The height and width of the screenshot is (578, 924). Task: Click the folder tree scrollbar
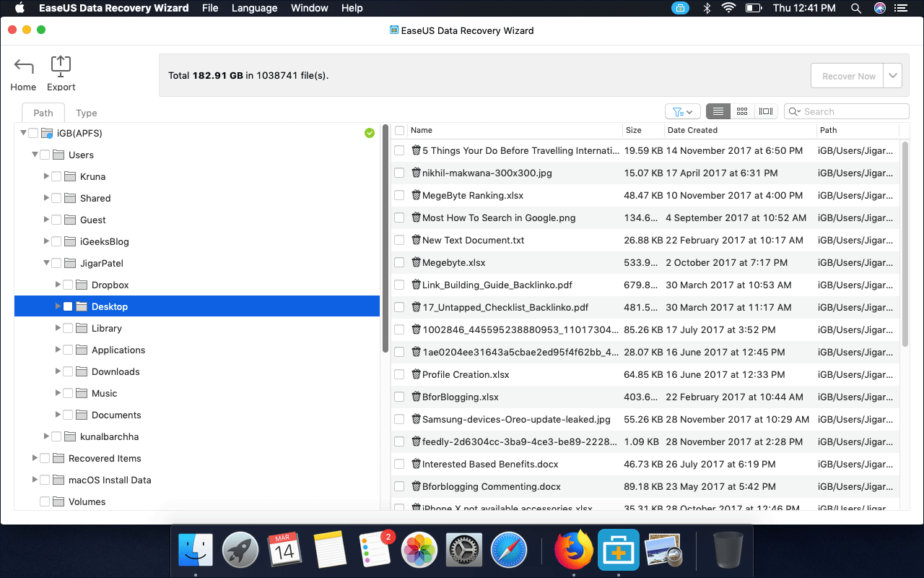385,238
